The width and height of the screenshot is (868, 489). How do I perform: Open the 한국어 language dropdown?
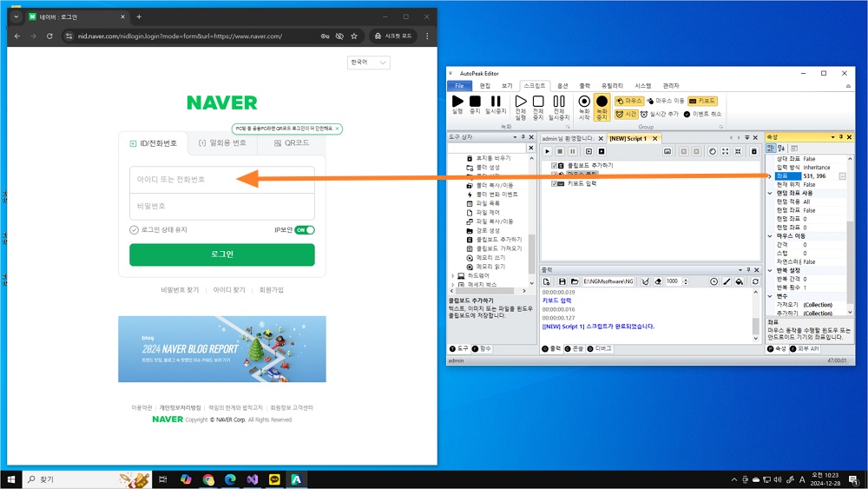coord(369,63)
